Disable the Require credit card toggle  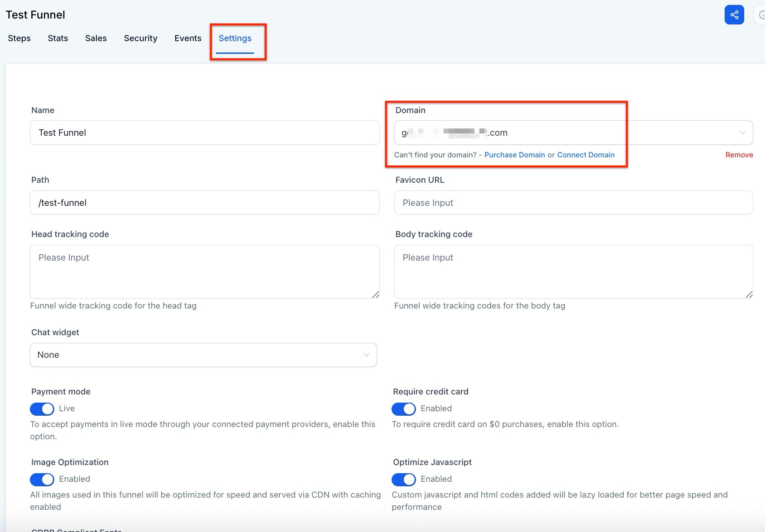(x=403, y=409)
